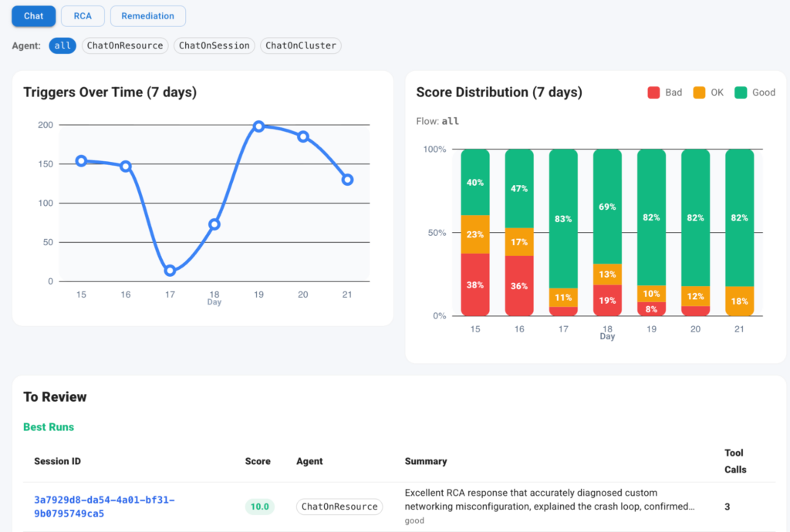
Task: Click the day 18 data point on line chart
Action: pos(214,224)
